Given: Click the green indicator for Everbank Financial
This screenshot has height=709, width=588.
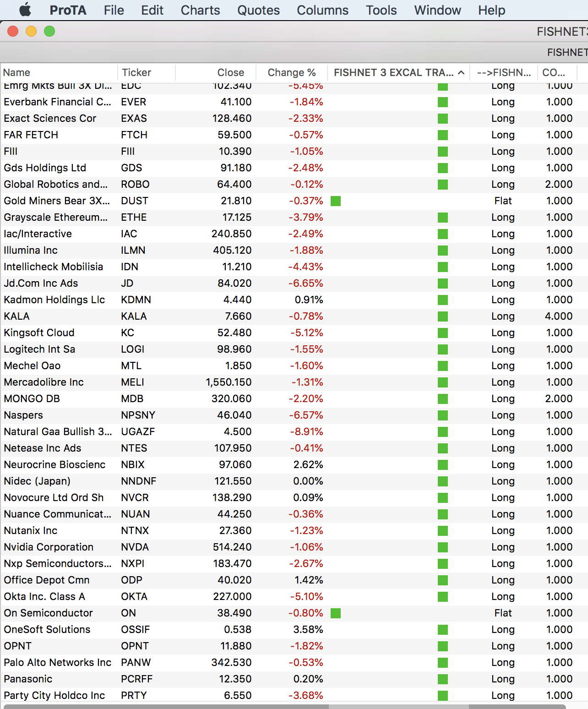Looking at the screenshot, I should (443, 102).
